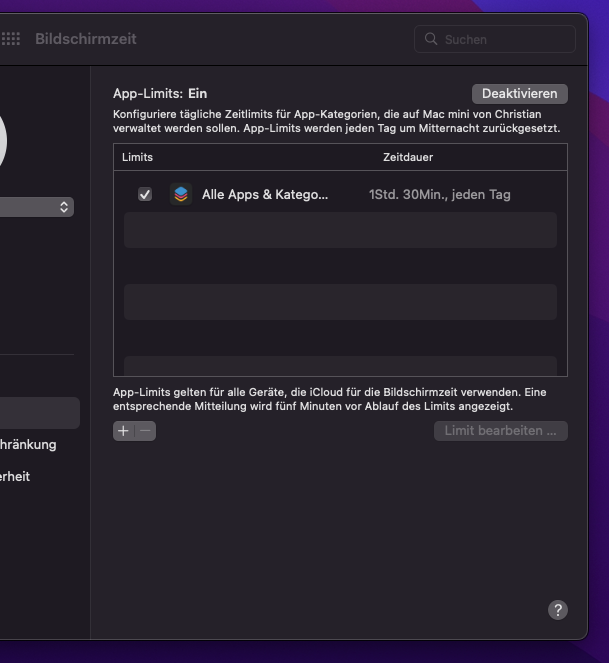Add a new limit with plus button
The width and height of the screenshot is (609, 663).
[123, 431]
